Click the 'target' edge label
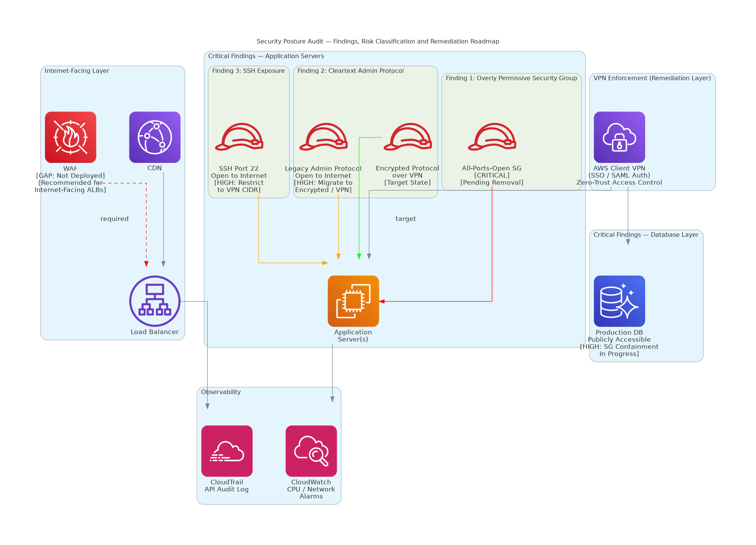The height and width of the screenshot is (545, 756). [x=406, y=219]
